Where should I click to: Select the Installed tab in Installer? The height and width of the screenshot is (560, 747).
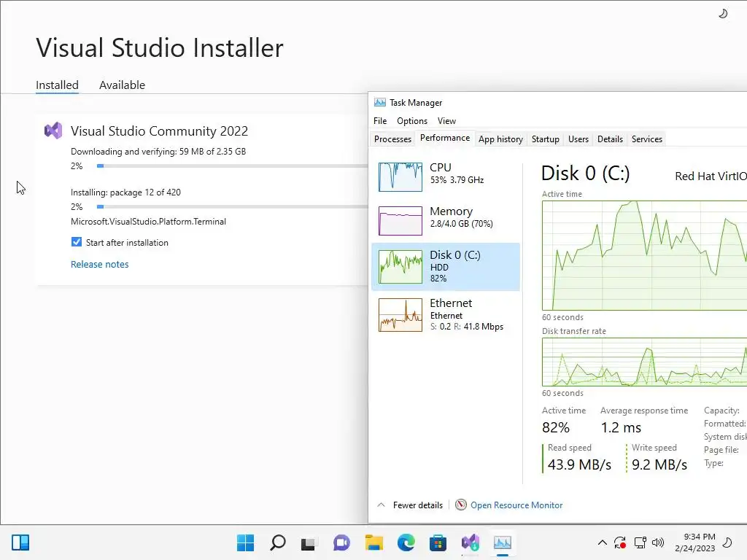coord(57,85)
